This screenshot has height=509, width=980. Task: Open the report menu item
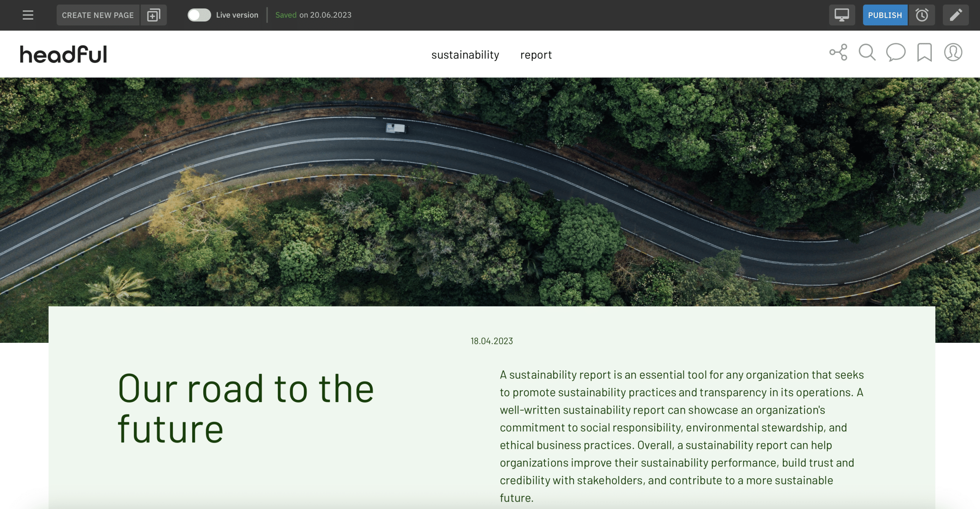[x=536, y=55]
